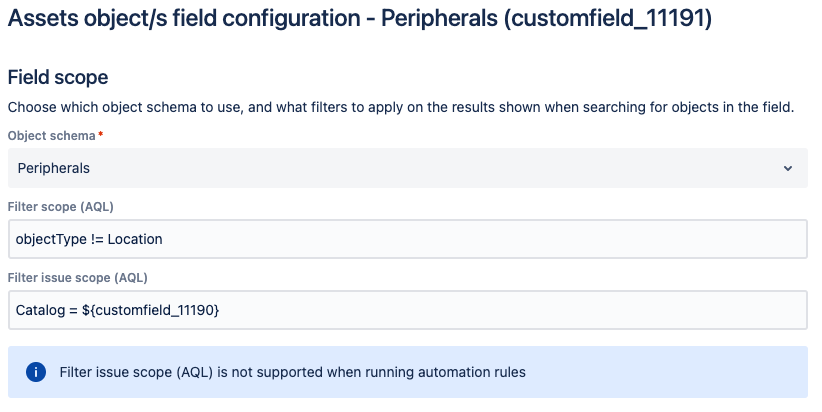The width and height of the screenshot is (822, 412).
Task: Click the Filter scope (AQL) label
Action: click(x=61, y=207)
